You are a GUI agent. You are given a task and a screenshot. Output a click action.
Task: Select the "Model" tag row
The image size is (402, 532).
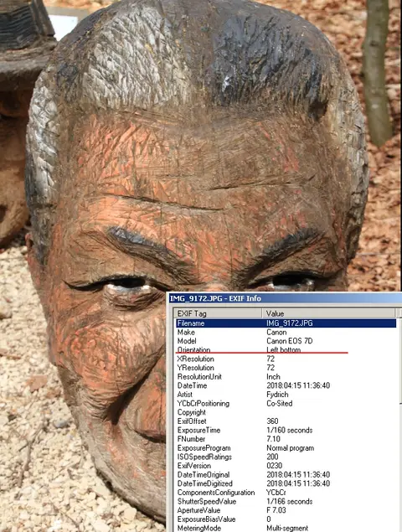187,341
